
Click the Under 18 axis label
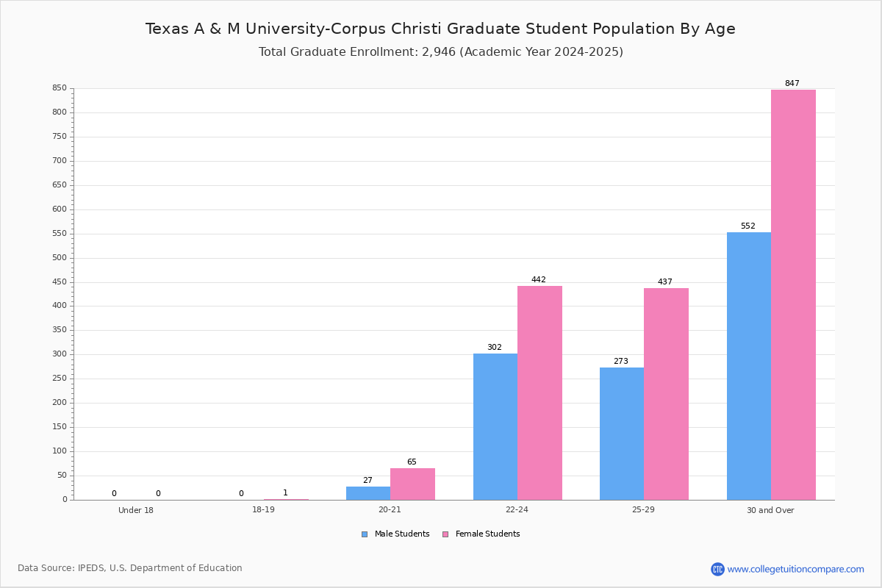(136, 510)
